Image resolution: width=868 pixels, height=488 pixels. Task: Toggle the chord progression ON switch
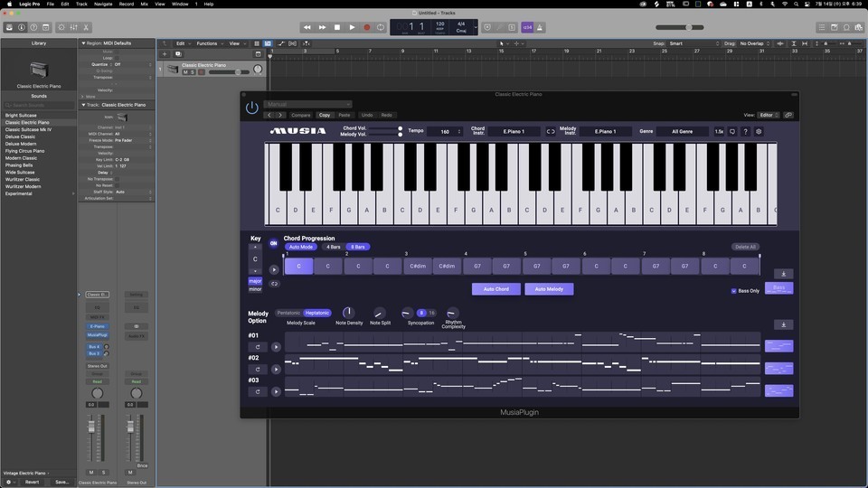(x=273, y=243)
